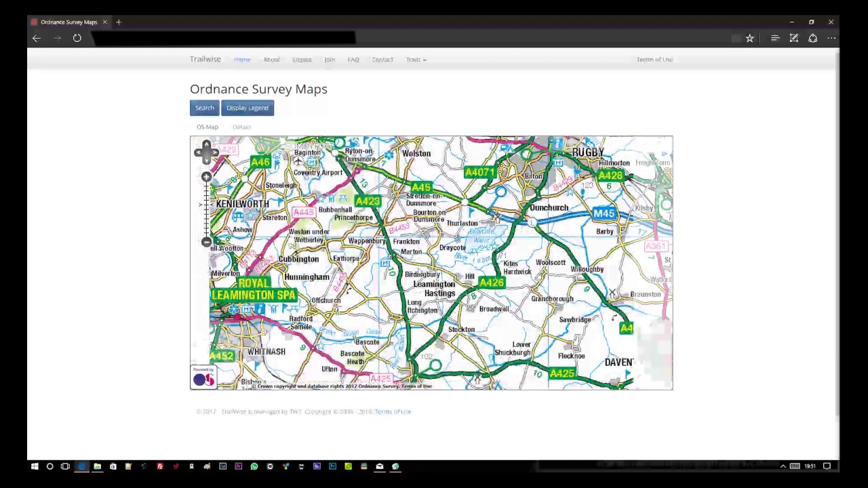Click the map zoom level slider track
The image size is (868, 488).
pos(206,209)
